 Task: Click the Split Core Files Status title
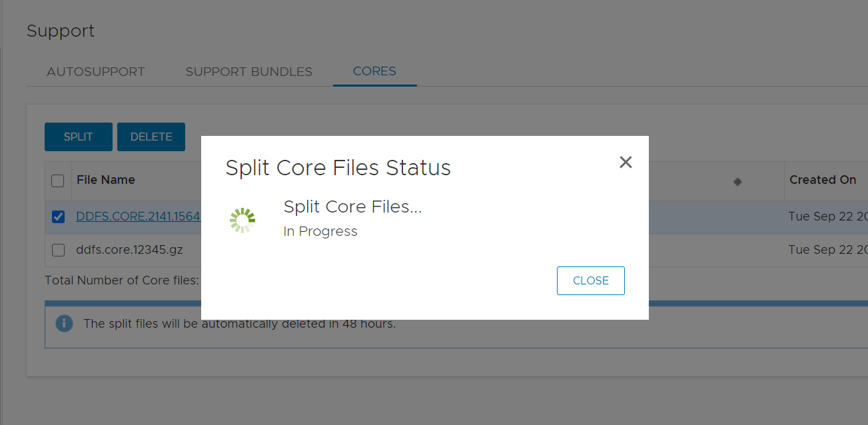click(338, 167)
